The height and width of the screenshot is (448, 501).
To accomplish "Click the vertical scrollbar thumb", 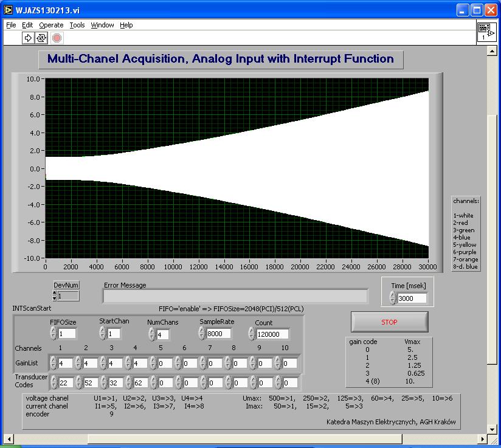I will click(492, 239).
